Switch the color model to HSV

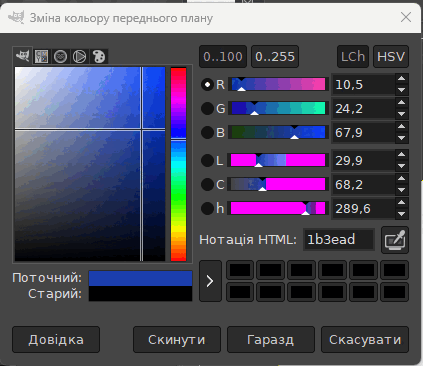point(391,57)
